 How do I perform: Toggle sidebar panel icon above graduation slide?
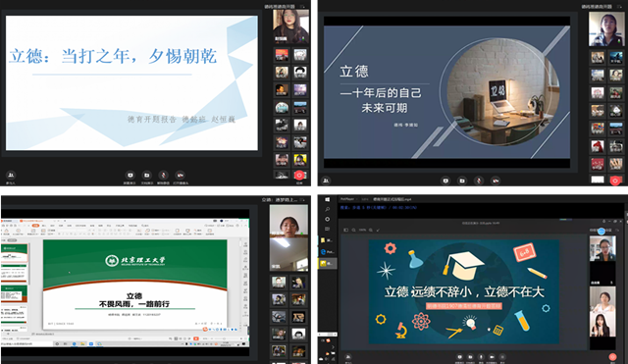coord(345,230)
